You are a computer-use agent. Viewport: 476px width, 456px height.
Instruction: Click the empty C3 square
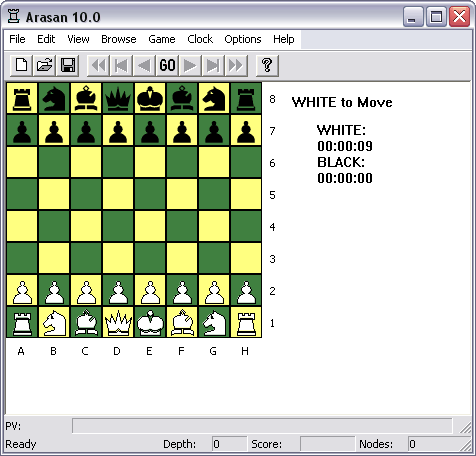coord(86,258)
